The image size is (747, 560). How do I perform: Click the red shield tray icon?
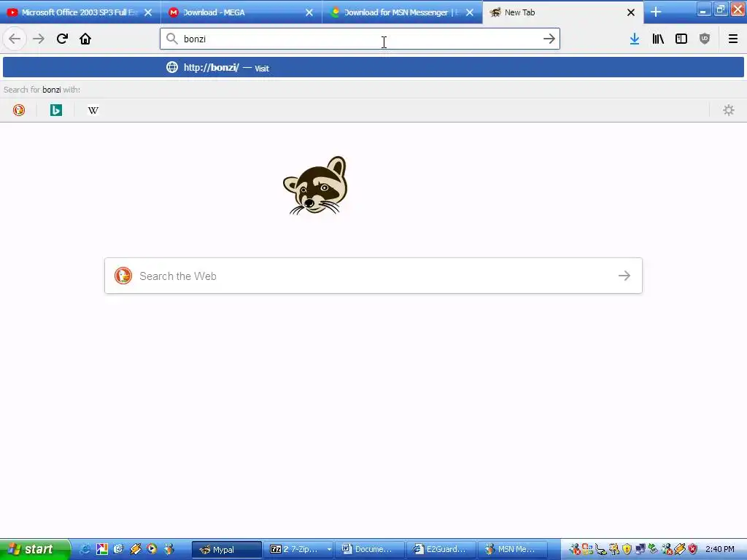[x=693, y=549]
